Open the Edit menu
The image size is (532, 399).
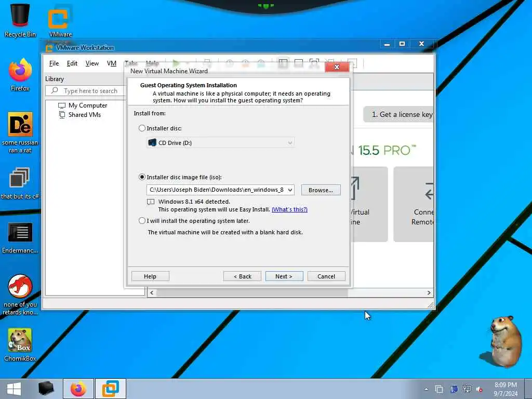72,63
